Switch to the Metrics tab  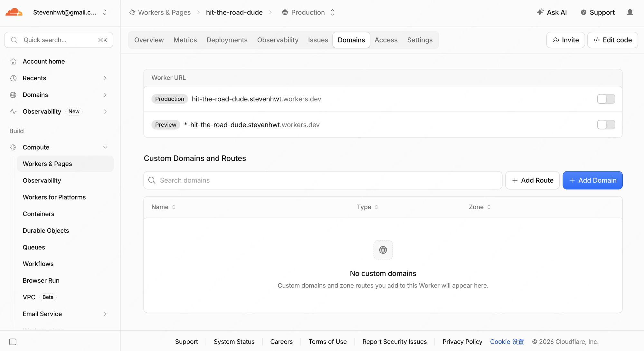[x=185, y=40]
